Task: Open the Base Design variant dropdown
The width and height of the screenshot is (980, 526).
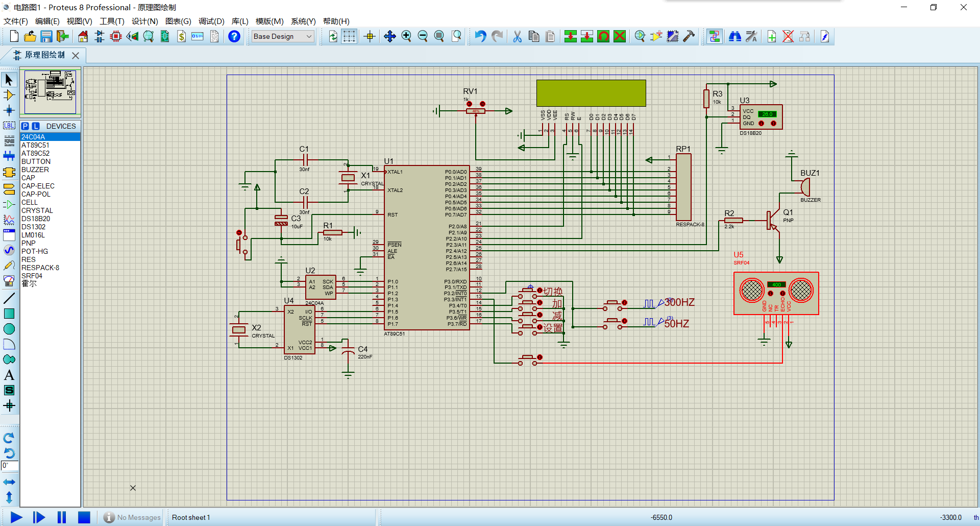Action: [283, 36]
